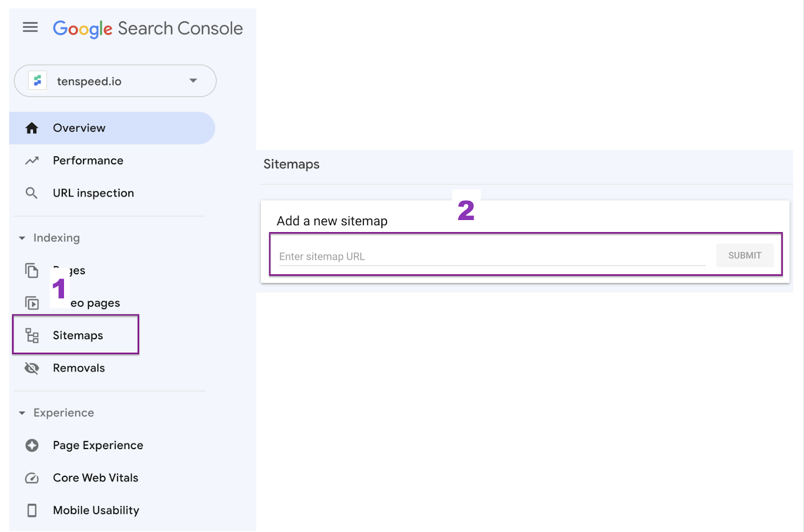The height and width of the screenshot is (532, 804).
Task: Click the Performance trend line icon
Action: pyautogui.click(x=32, y=161)
